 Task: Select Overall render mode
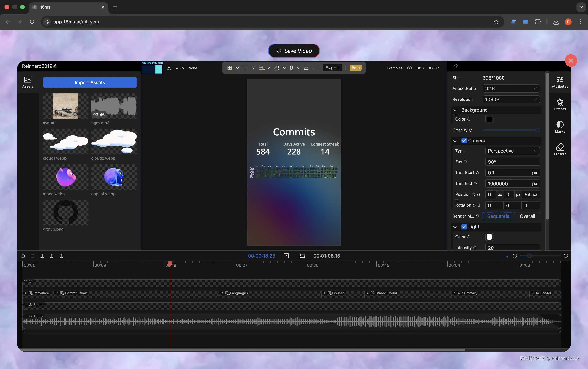527,216
